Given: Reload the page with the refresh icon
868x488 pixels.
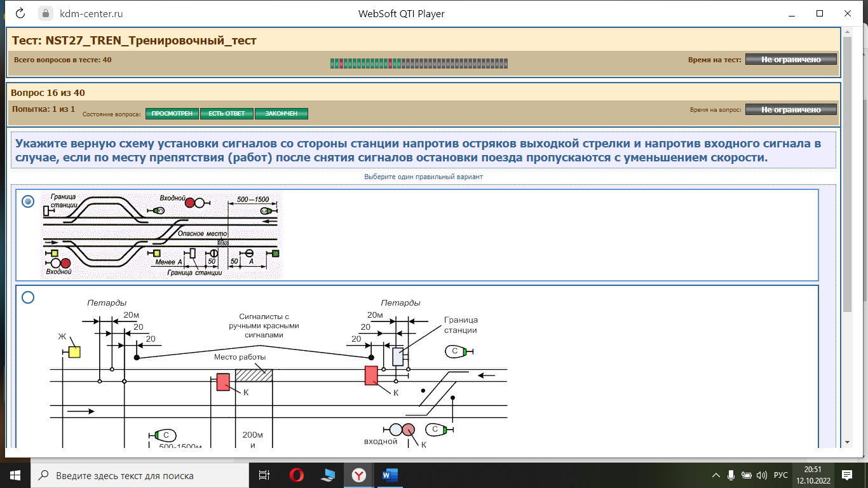Looking at the screenshot, I should tap(20, 13).
